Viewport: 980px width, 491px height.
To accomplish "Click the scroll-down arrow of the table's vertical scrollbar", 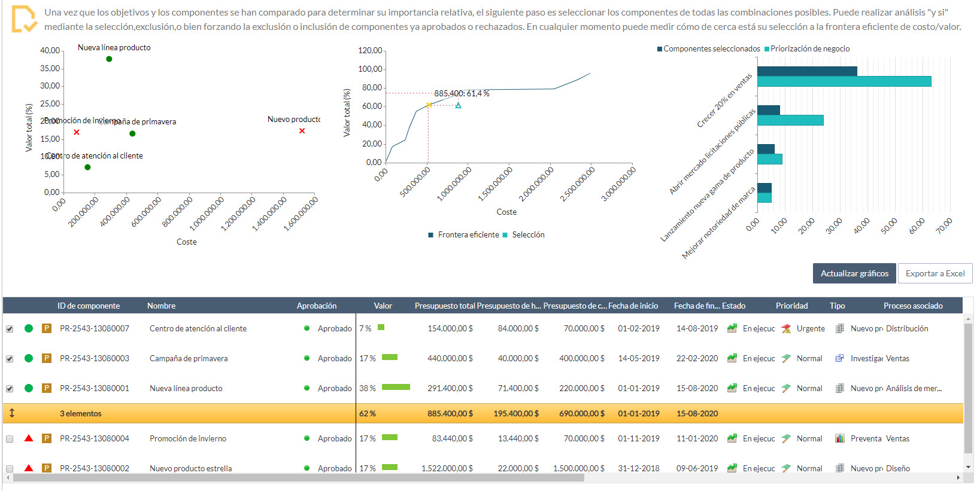I will [x=968, y=467].
